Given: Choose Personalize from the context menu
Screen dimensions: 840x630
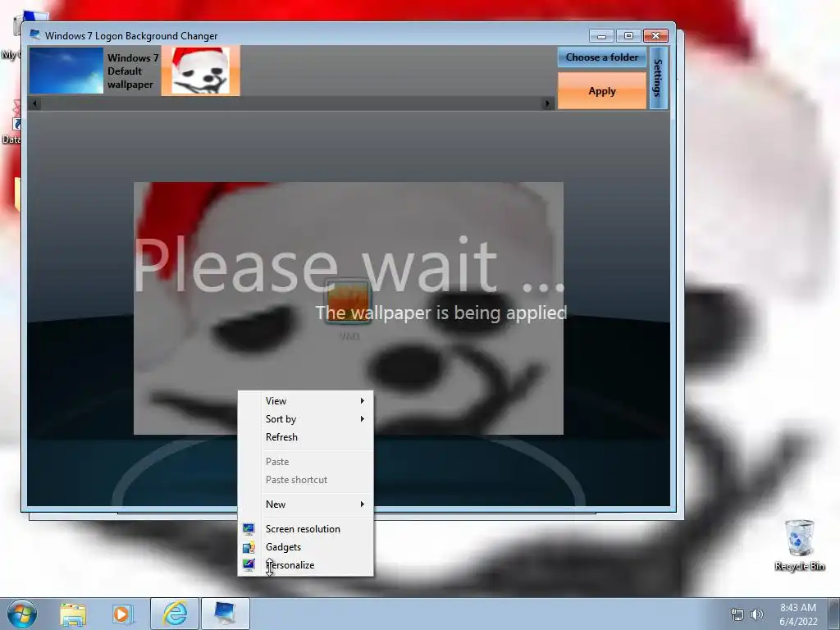Looking at the screenshot, I should coord(305,565).
